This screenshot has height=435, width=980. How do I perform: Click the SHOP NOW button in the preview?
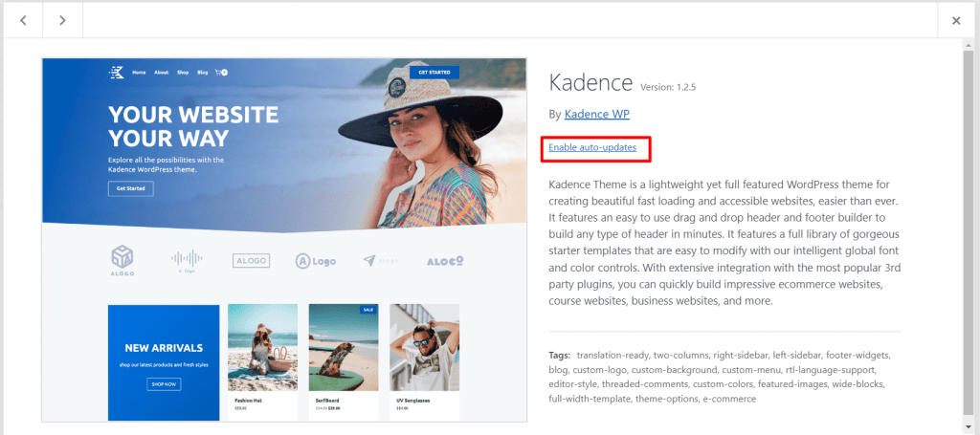tap(165, 383)
